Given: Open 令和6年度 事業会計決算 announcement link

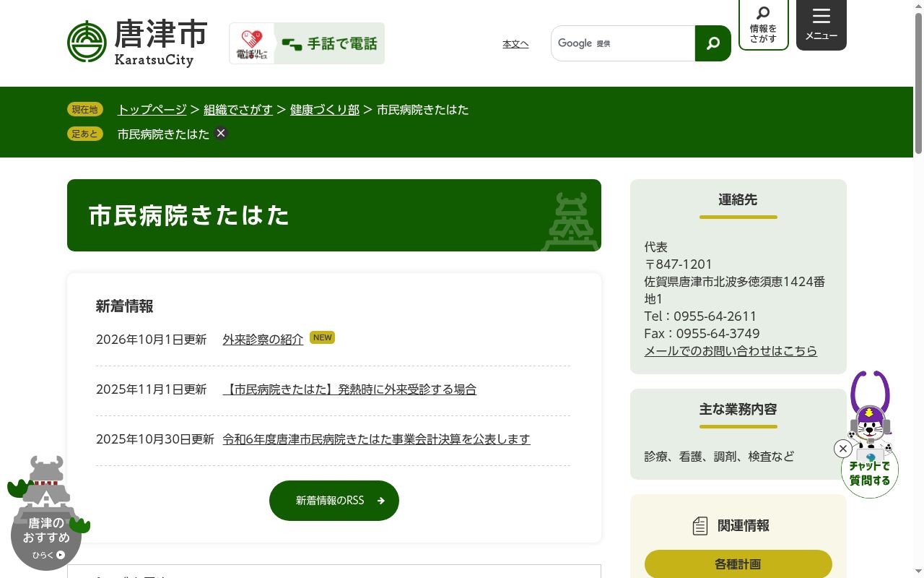Looking at the screenshot, I should 376,439.
